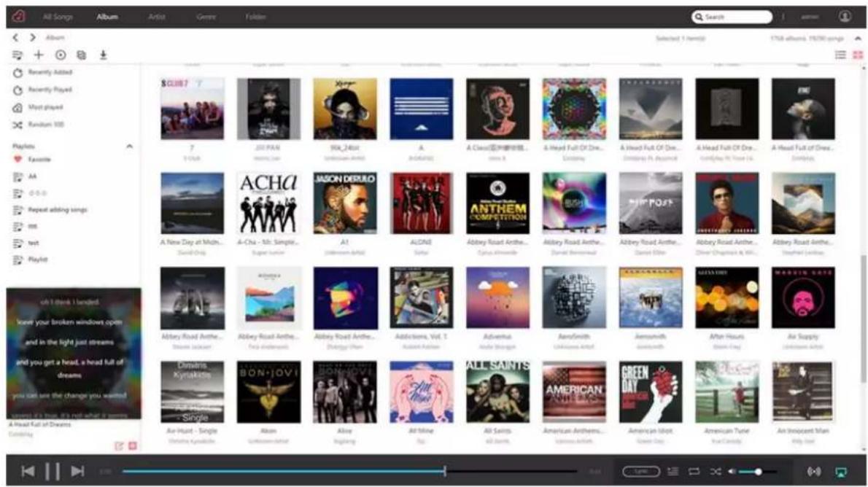Open the Bon Jovi eagle album cover
The height and width of the screenshot is (487, 868).
tap(268, 391)
